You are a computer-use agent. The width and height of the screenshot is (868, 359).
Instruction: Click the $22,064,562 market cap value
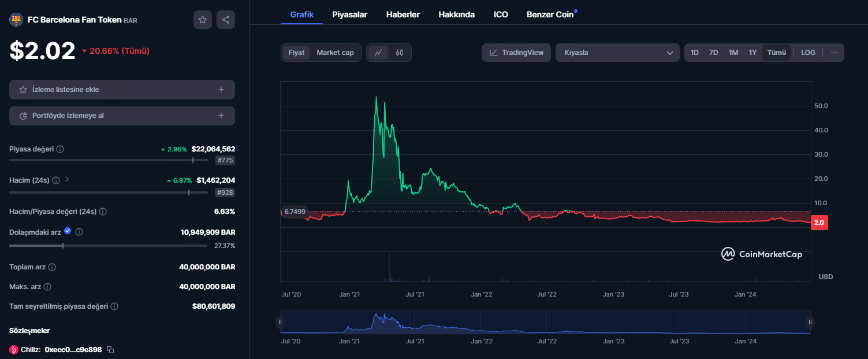coord(213,149)
